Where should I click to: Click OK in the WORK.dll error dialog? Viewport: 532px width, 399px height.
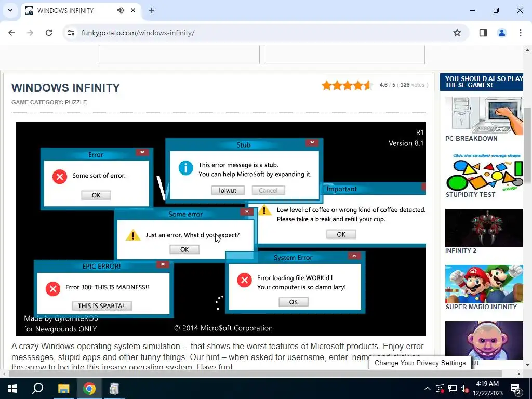tap(294, 302)
